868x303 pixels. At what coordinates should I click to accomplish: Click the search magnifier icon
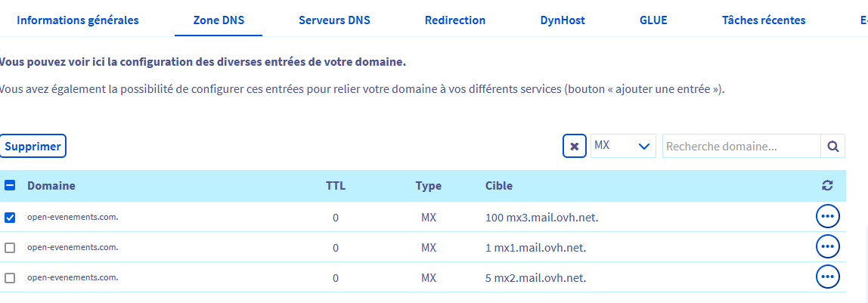832,147
